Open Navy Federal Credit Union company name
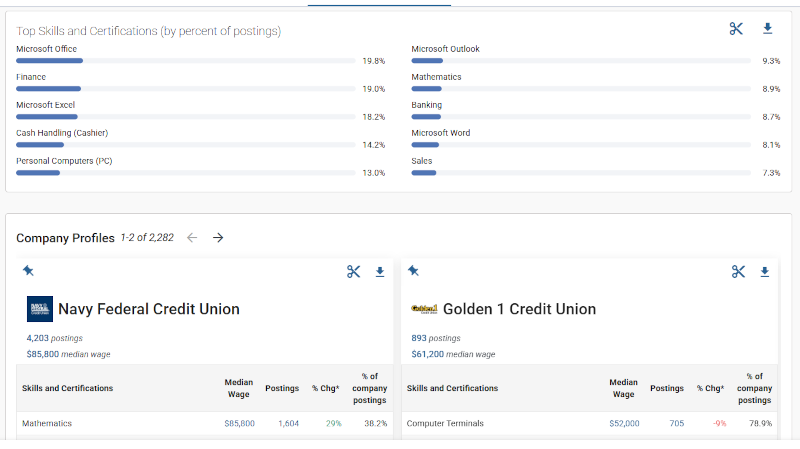 coord(148,309)
